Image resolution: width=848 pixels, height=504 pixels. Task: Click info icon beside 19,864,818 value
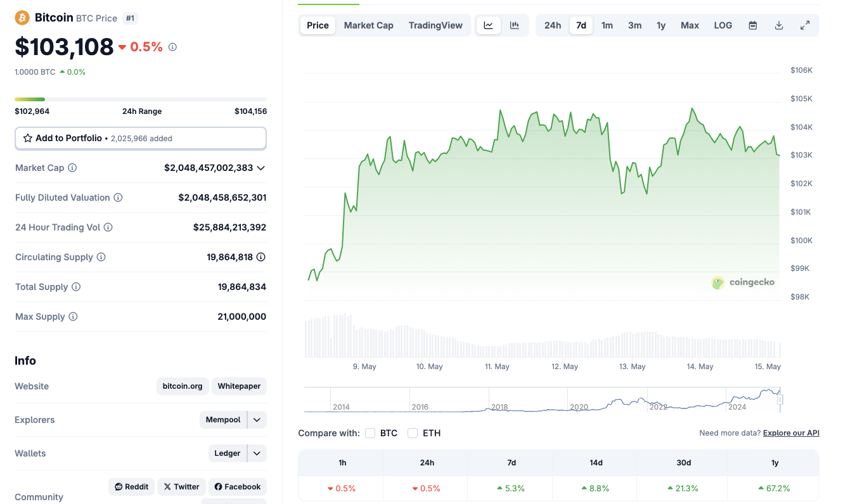pyautogui.click(x=260, y=257)
